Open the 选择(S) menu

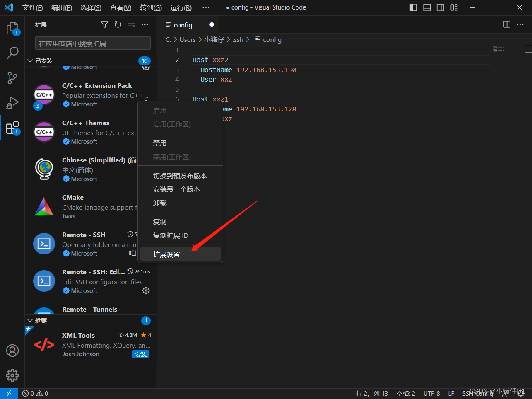tap(91, 7)
